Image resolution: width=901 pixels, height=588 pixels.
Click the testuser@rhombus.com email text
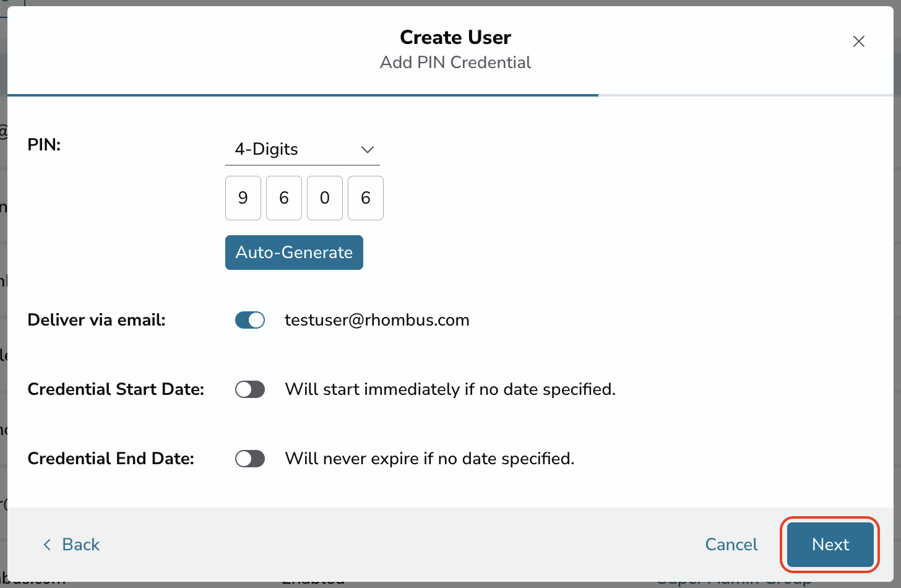[377, 320]
